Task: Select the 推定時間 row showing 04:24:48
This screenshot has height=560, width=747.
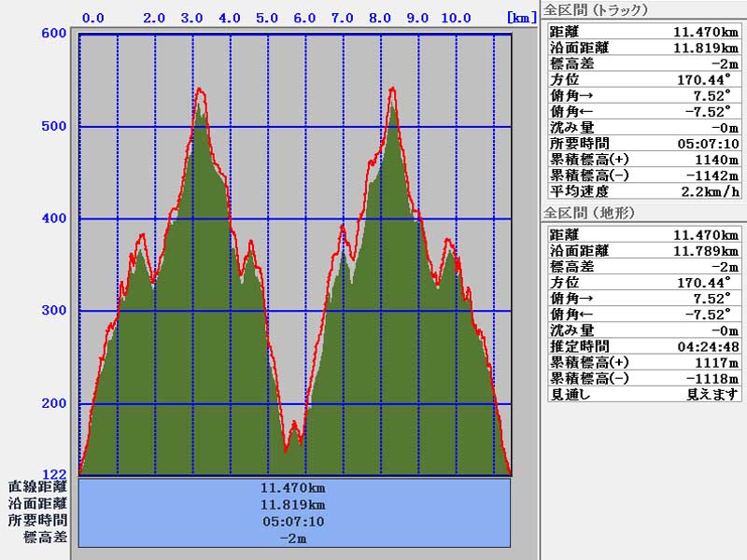Action: pyautogui.click(x=643, y=346)
